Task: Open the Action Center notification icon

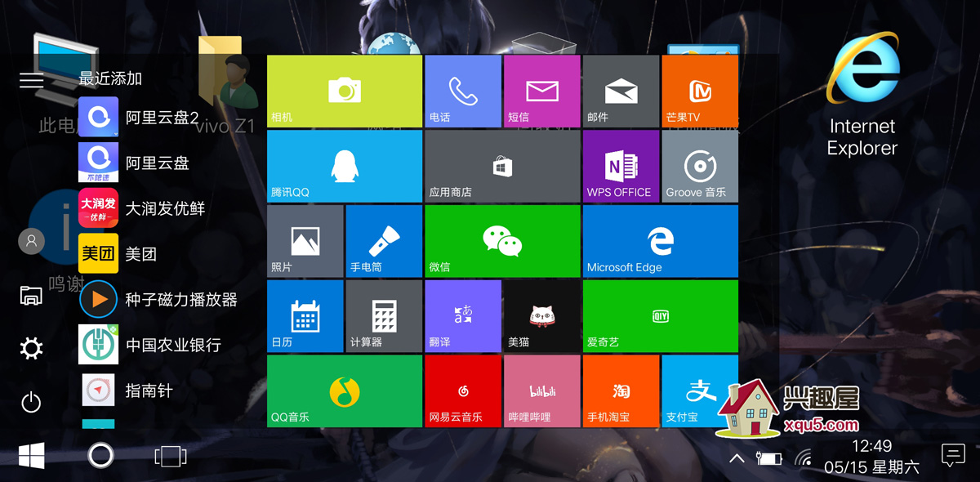Action: [x=952, y=456]
